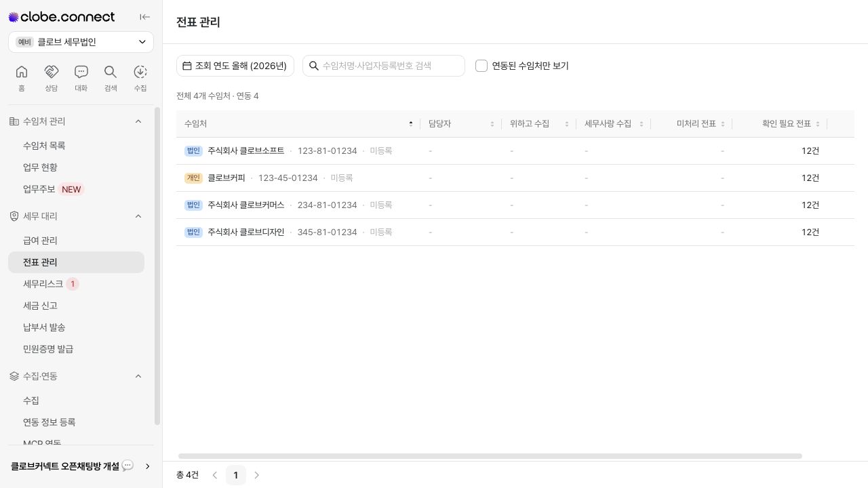868x488 pixels.
Task: Click the clobe.connect logo
Action: pyautogui.click(x=62, y=17)
